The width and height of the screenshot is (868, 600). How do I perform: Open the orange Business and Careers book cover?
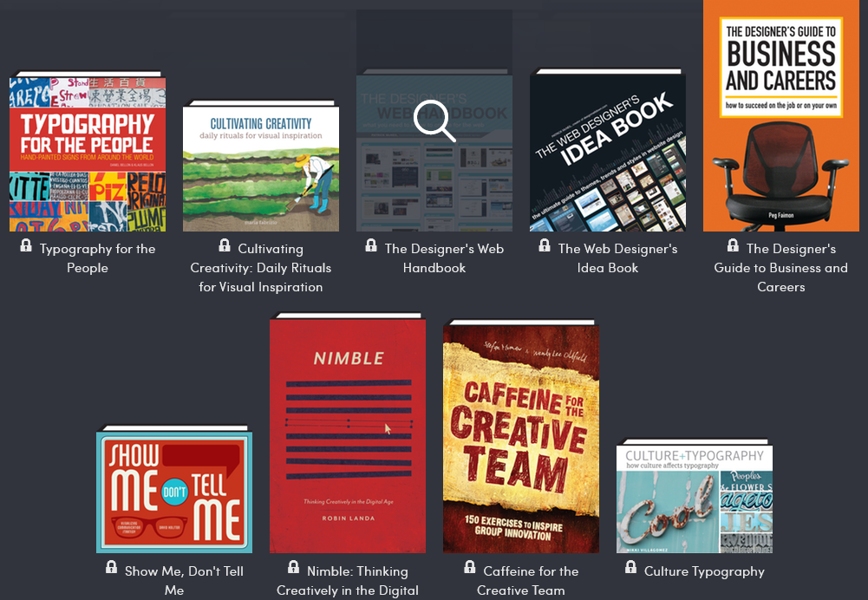pyautogui.click(x=781, y=115)
